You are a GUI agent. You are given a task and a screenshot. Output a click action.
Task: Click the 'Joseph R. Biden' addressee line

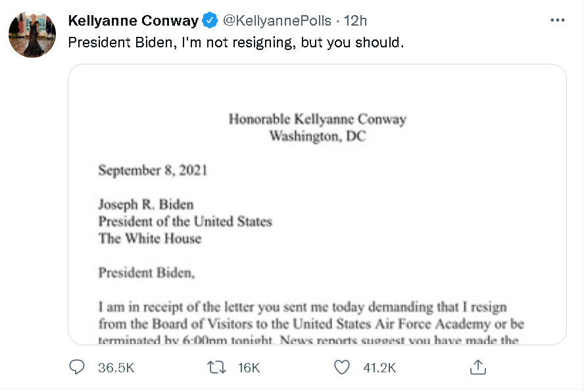(x=146, y=204)
